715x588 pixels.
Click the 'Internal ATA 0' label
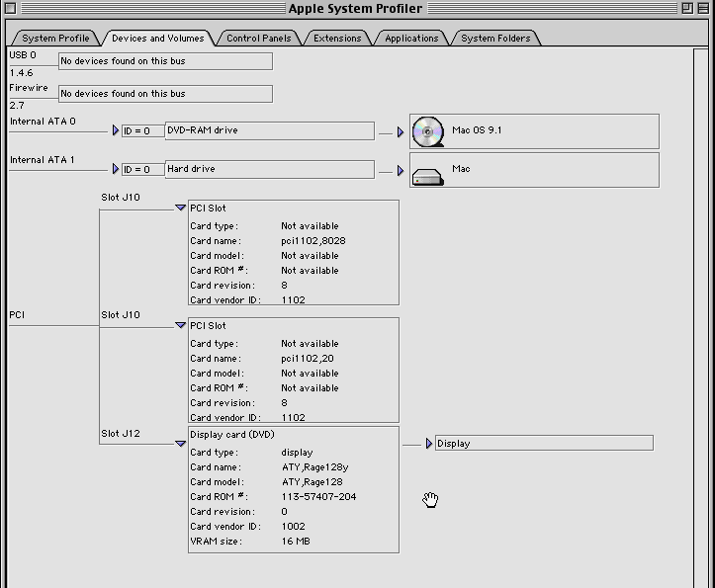tap(43, 122)
